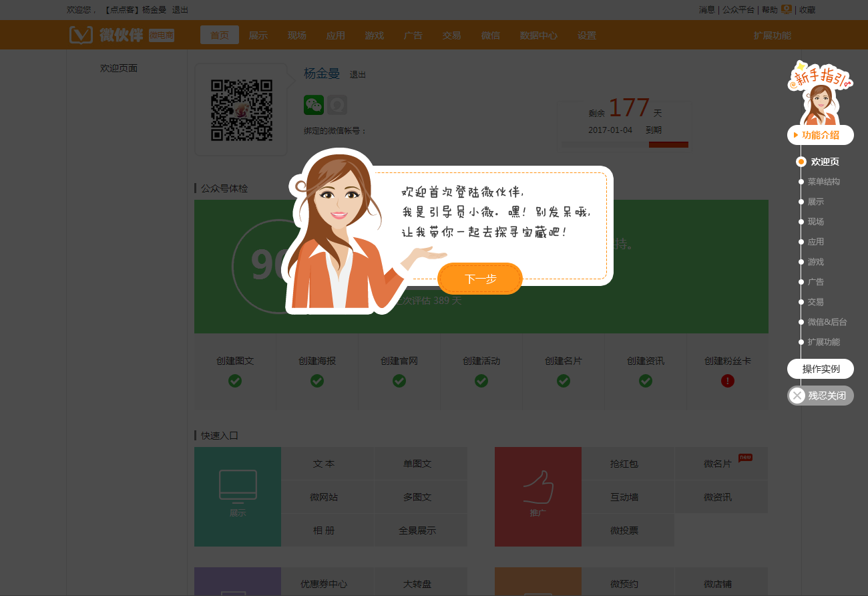Image resolution: width=868 pixels, height=596 pixels.
Task: Click green checkmark under 创建活动
Action: coord(481,381)
